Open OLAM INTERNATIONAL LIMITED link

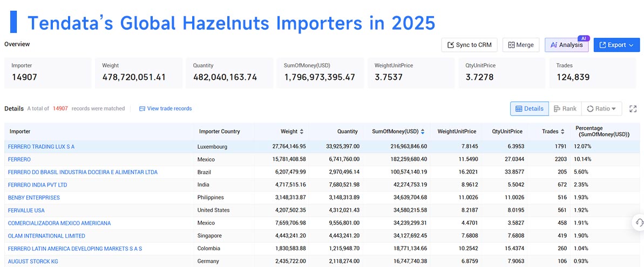coord(46,236)
